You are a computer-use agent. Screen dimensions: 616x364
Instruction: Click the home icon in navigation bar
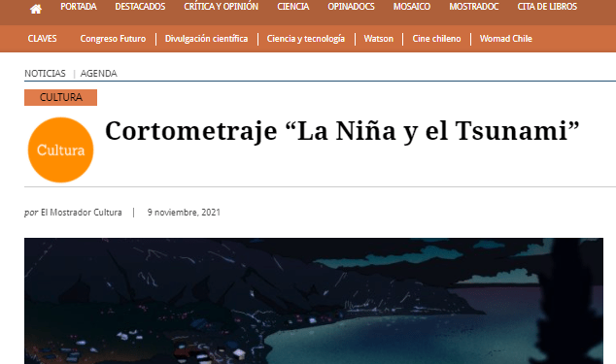(36, 9)
